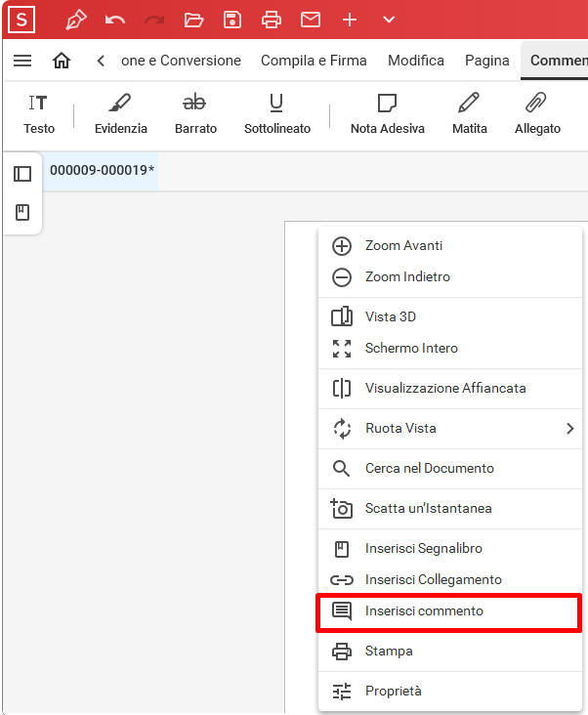Pick the Matita pencil tool

coord(470,114)
